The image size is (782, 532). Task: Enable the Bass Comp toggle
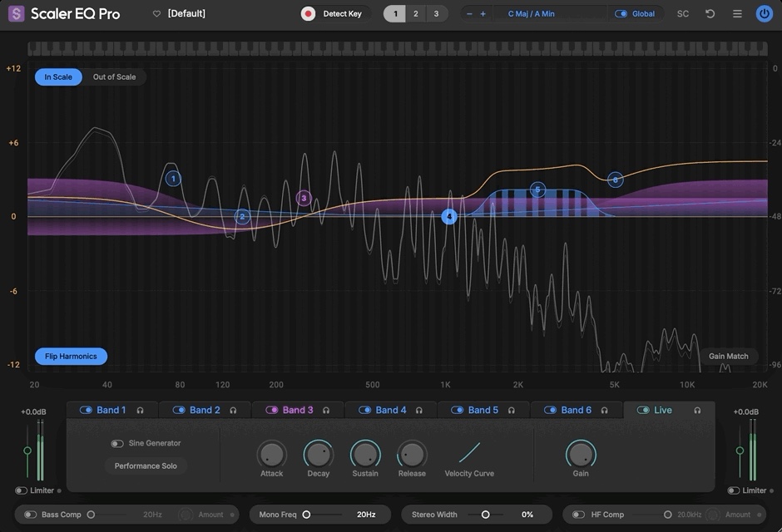(x=31, y=515)
